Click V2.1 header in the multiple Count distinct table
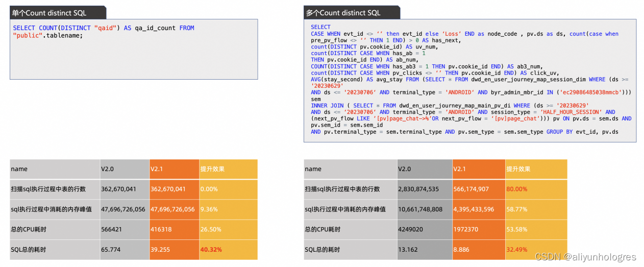This screenshot has height=267, width=644. pos(478,169)
